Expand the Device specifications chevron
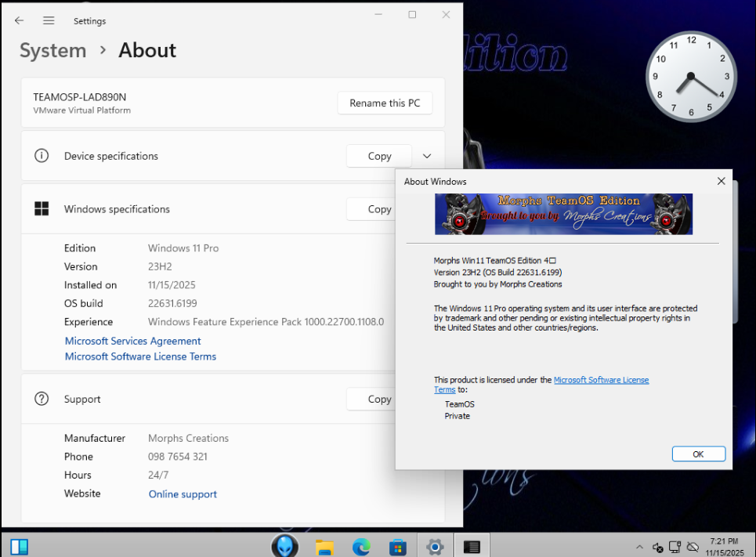 (x=427, y=156)
